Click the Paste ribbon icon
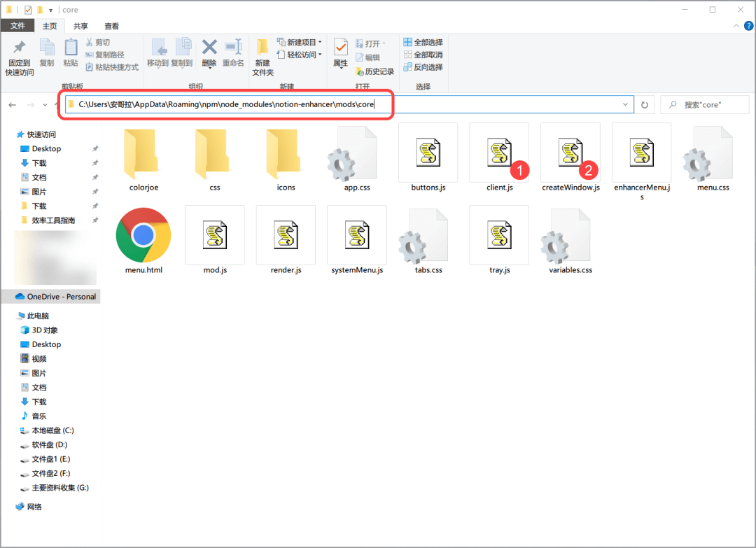The image size is (756, 548). point(71,47)
